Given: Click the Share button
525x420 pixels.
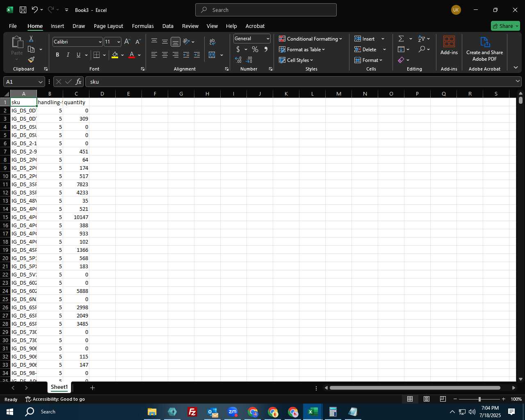Looking at the screenshot, I should (x=505, y=26).
